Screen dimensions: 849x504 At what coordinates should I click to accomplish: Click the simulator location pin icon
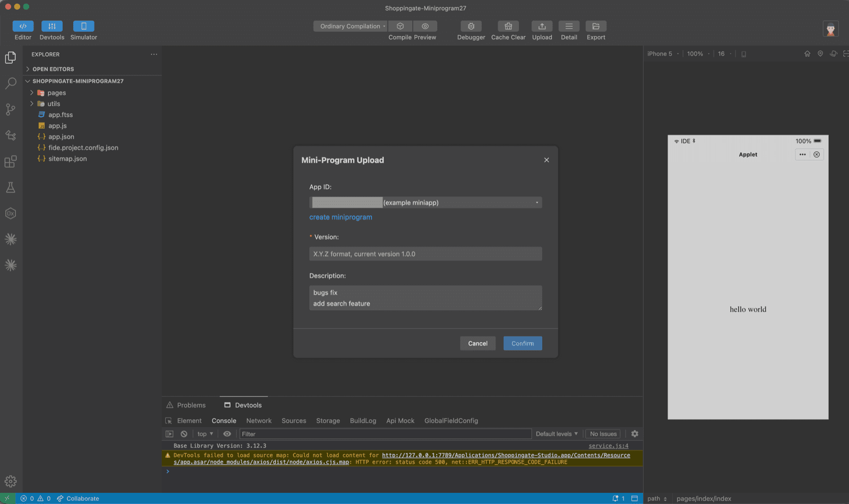pyautogui.click(x=820, y=54)
